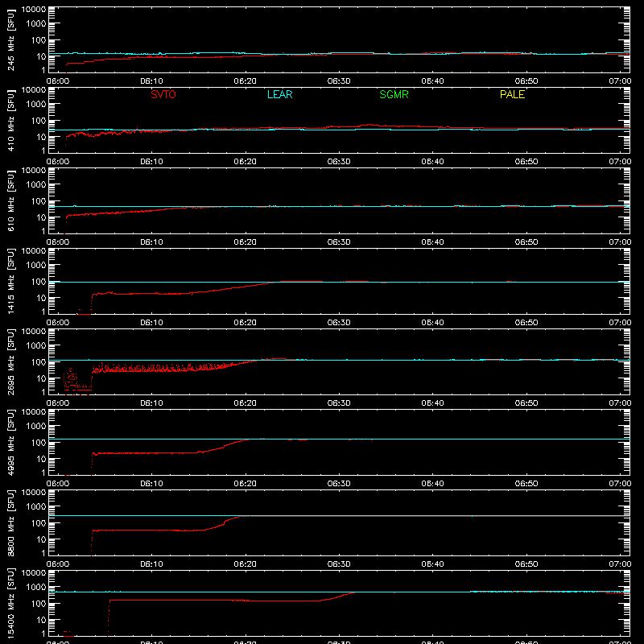Click 06:10 tick under the 410 MHz panel
Screen dimensions: 644x644
[151, 162]
